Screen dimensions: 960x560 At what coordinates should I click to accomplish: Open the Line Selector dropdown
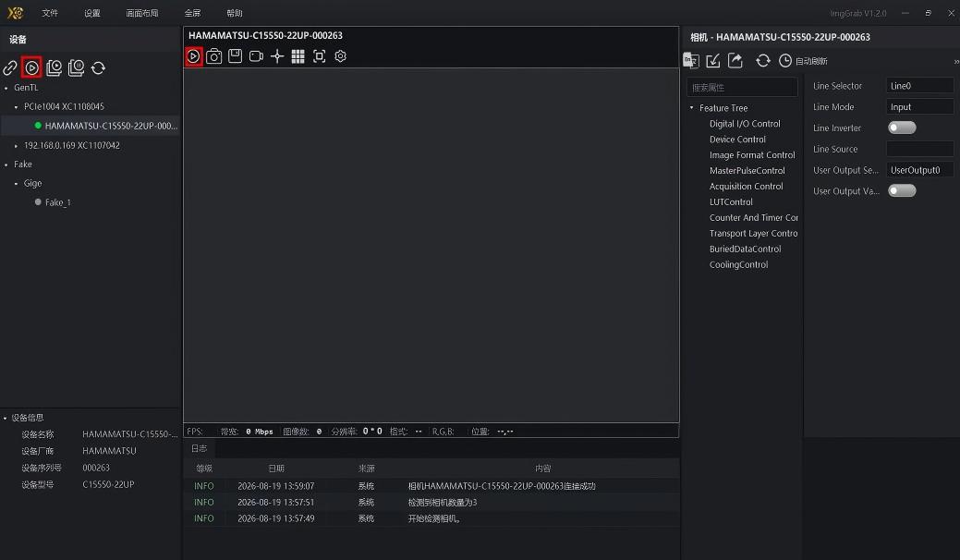(919, 86)
